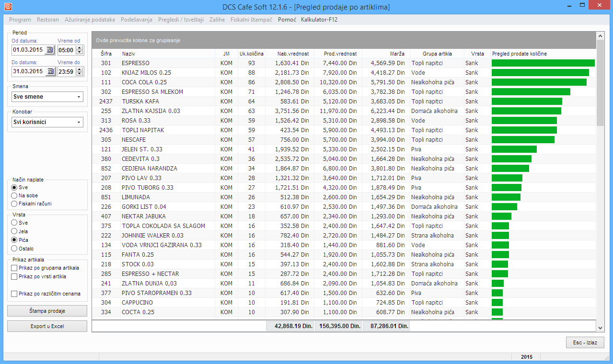This screenshot has width=613, height=364.
Task: Decrease 'Vreme do' time with down arrow
Action: [80, 74]
